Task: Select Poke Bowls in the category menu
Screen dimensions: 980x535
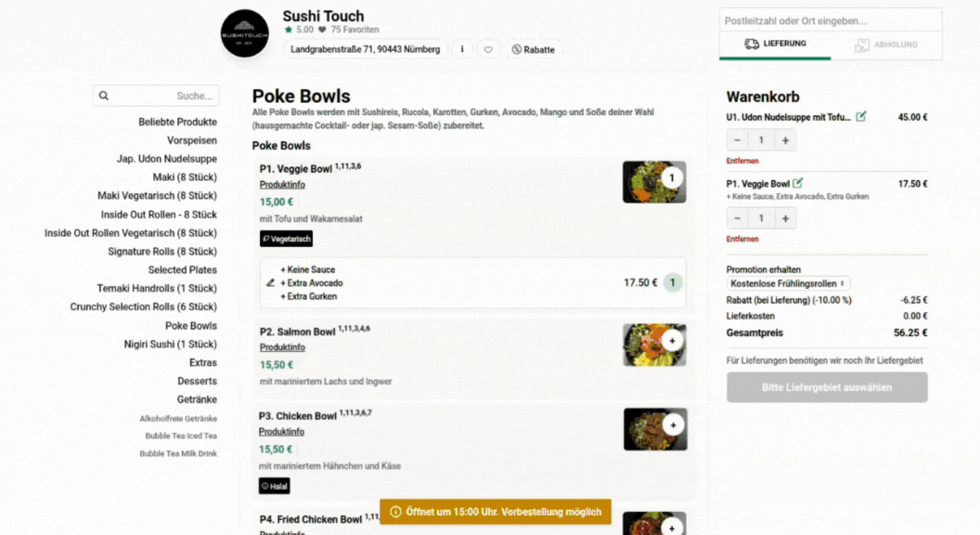Action: [190, 325]
